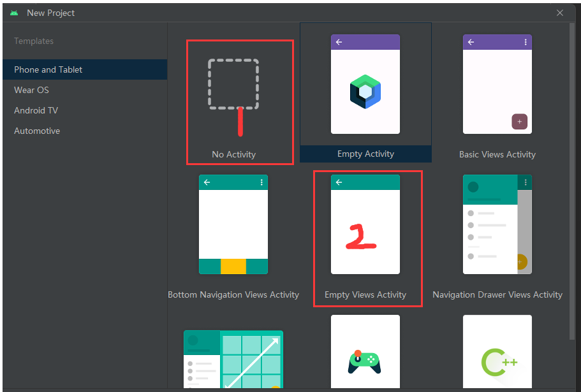Click the overflow dots in Basic Views preview

click(x=526, y=42)
